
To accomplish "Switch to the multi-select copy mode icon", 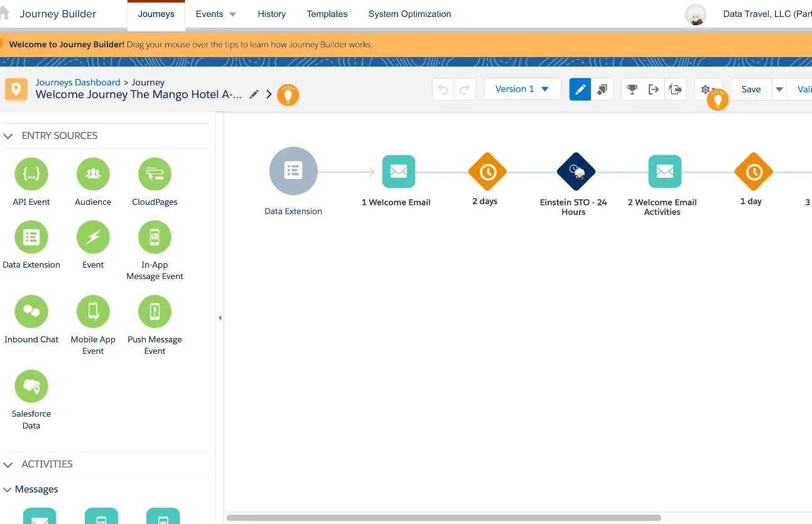I will tap(602, 89).
